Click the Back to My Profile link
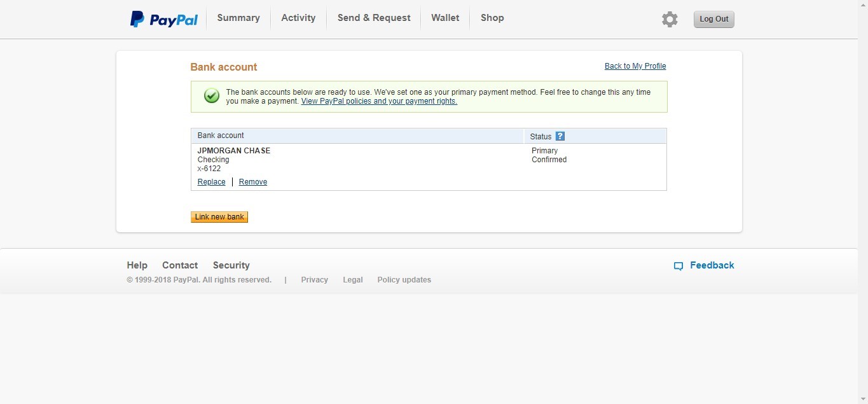The height and width of the screenshot is (404, 868). [x=635, y=66]
